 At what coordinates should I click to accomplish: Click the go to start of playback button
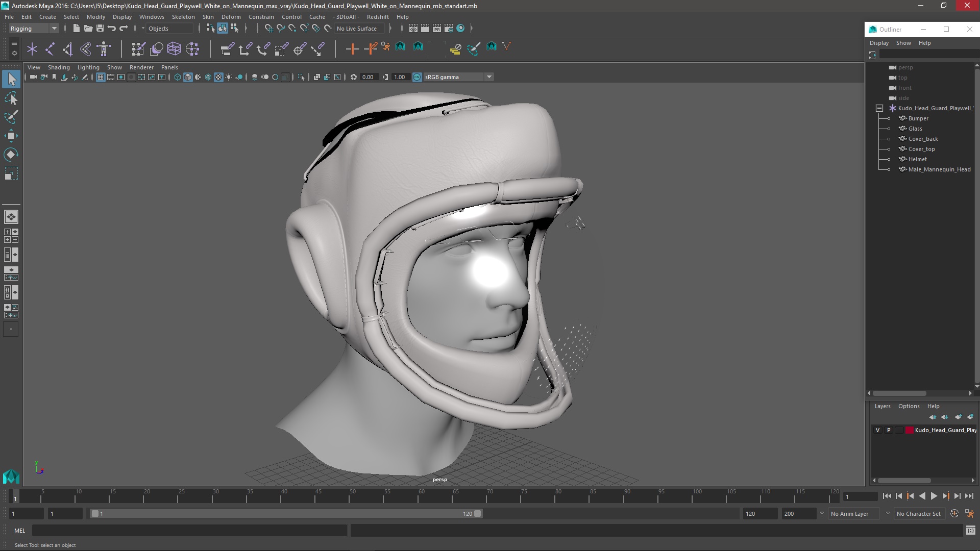(x=887, y=496)
